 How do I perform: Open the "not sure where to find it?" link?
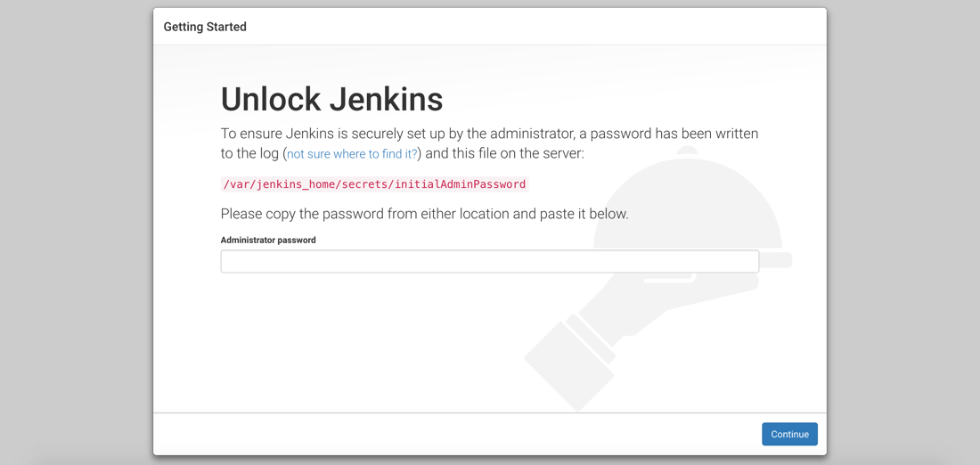coord(352,154)
